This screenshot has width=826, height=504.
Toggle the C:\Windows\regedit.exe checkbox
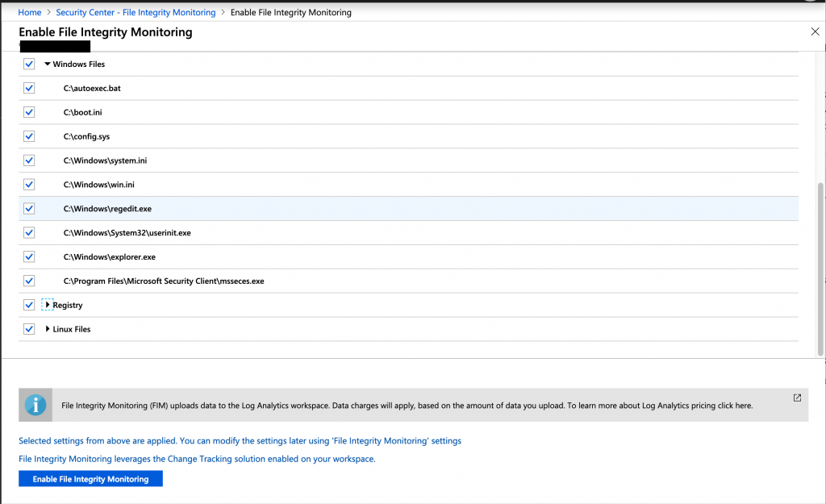point(29,209)
